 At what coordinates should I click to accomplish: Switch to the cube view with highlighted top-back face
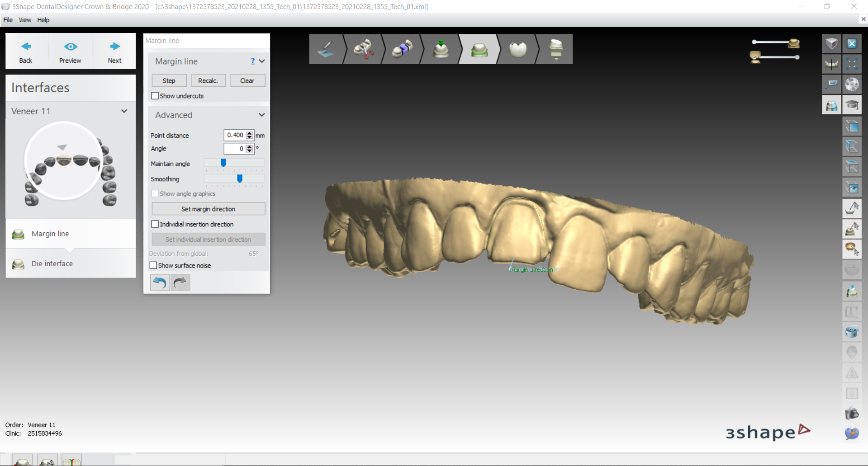tap(852, 146)
